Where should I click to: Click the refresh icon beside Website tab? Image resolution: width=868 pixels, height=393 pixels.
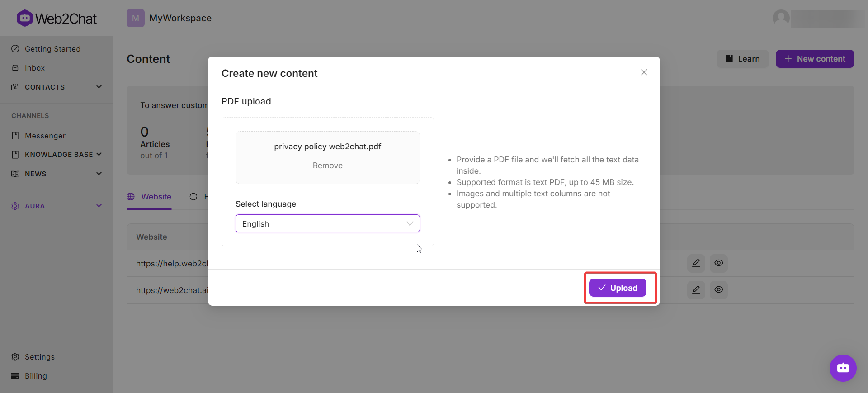point(193,197)
